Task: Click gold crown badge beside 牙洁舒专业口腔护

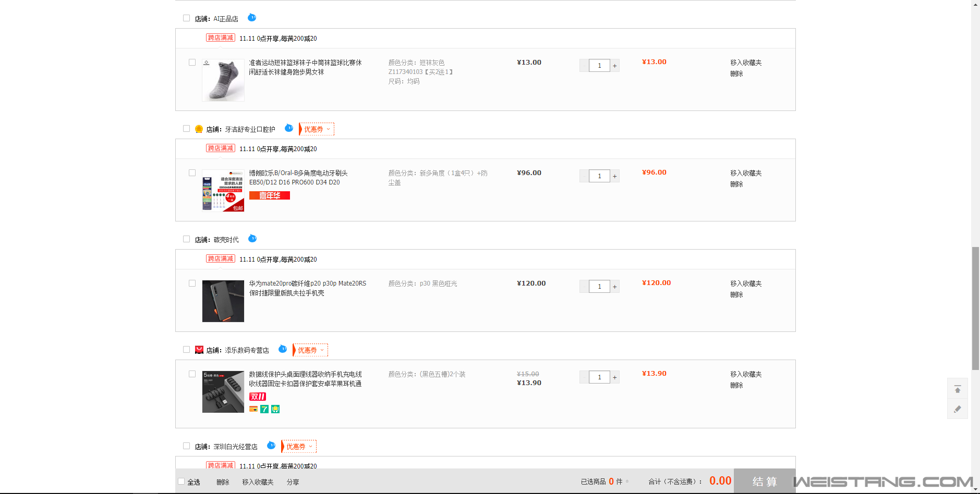Action: pyautogui.click(x=199, y=129)
